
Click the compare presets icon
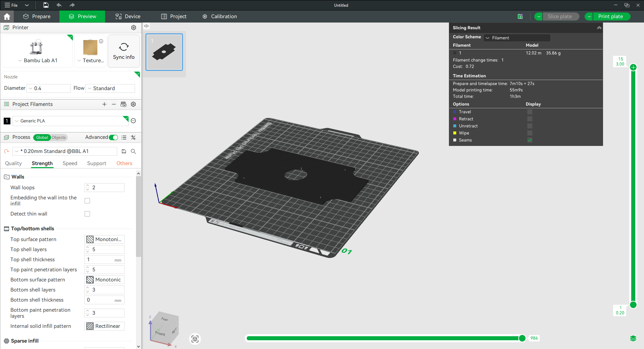[133, 138]
